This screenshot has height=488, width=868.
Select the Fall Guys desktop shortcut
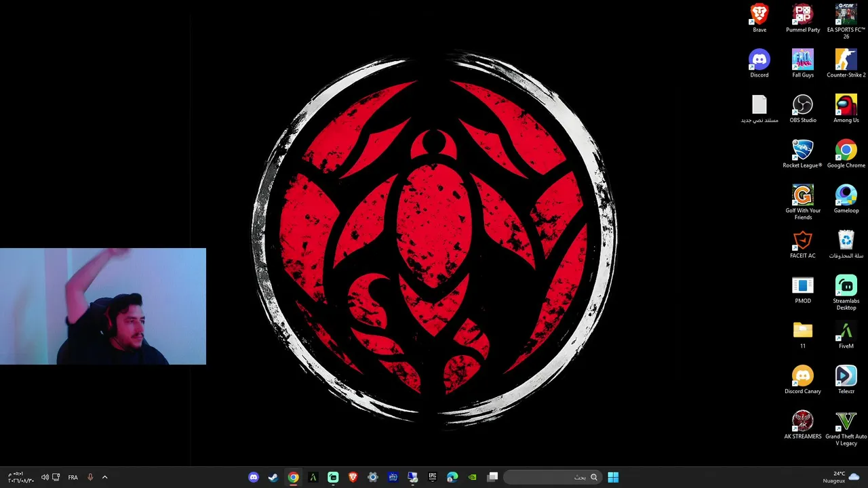(x=803, y=64)
